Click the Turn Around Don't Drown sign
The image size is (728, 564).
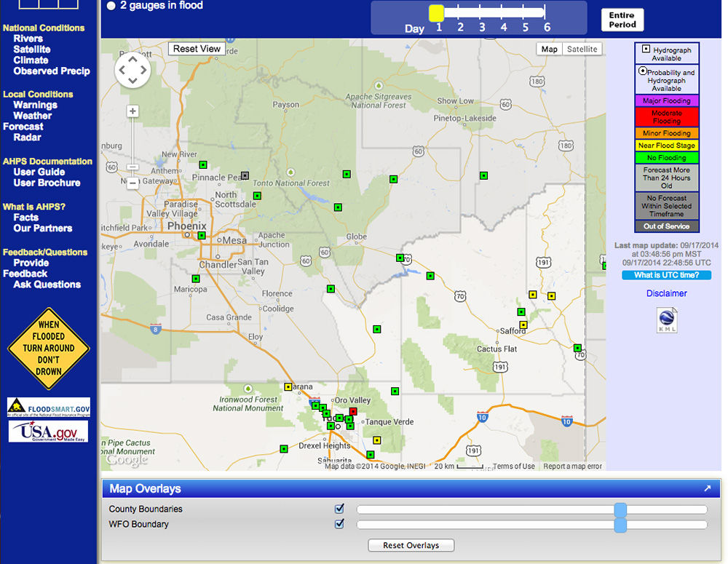click(x=48, y=348)
